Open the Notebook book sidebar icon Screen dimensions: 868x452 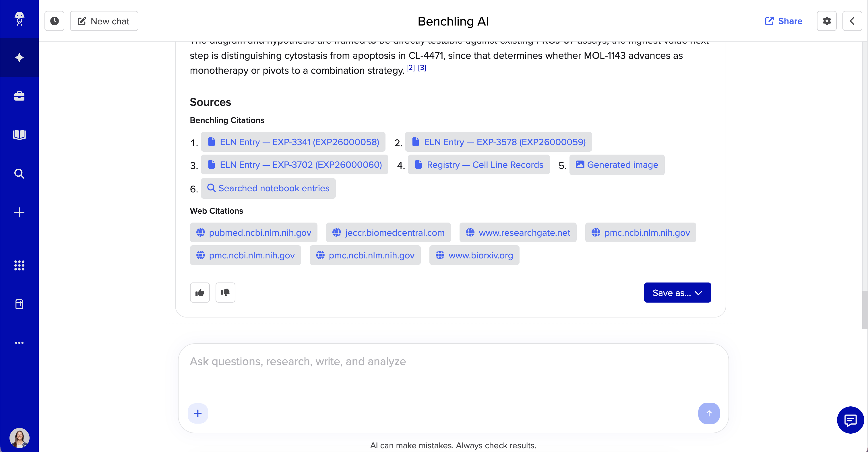[x=19, y=135]
